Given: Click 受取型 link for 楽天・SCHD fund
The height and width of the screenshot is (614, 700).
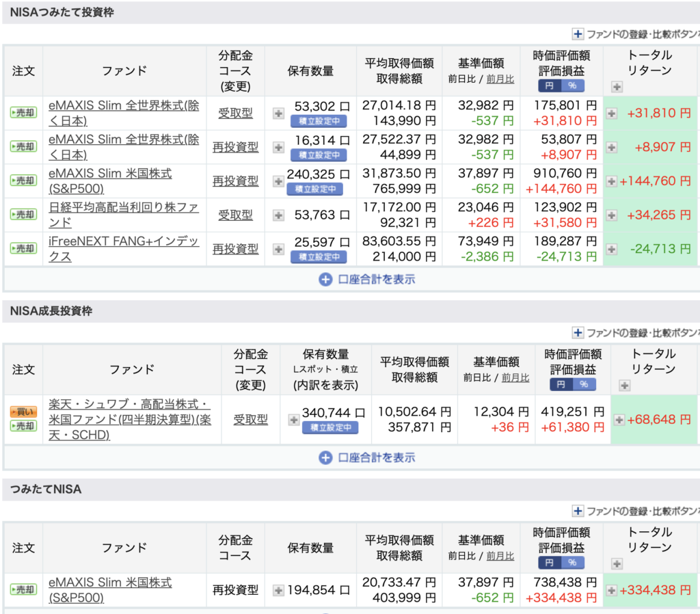Looking at the screenshot, I should pyautogui.click(x=251, y=420).
